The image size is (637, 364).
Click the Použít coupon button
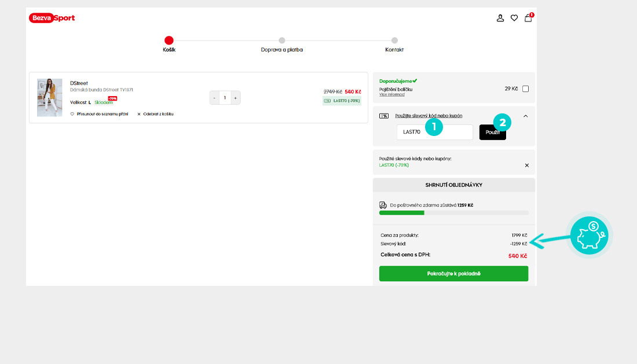coord(492,133)
